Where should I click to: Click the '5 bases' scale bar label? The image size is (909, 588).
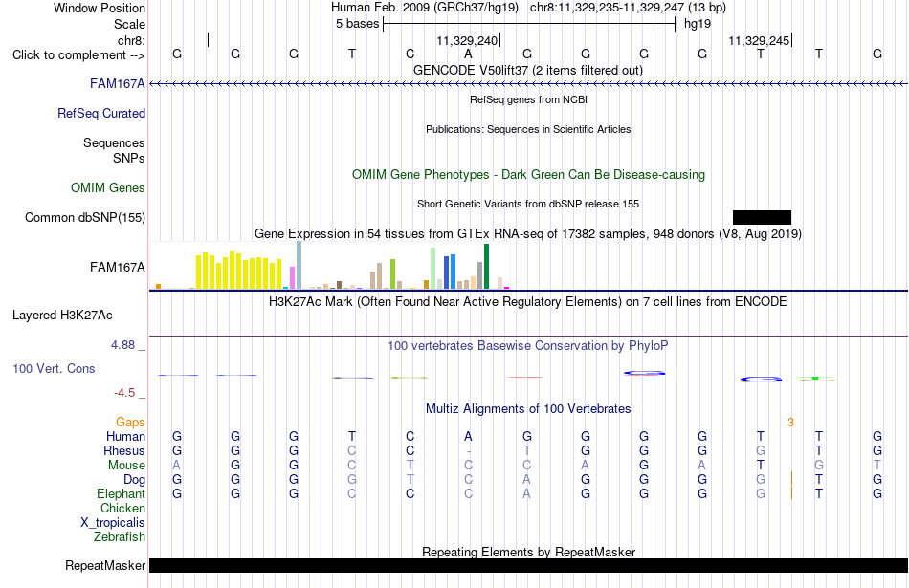[357, 24]
